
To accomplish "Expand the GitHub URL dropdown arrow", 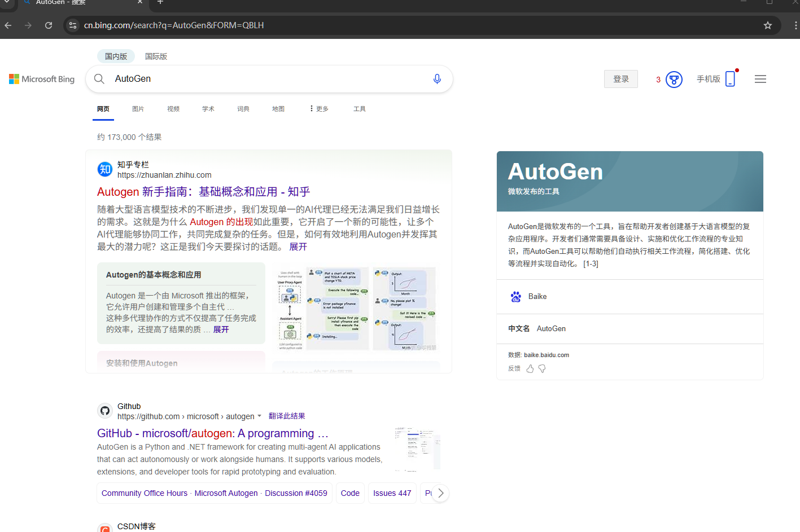I will pyautogui.click(x=260, y=416).
